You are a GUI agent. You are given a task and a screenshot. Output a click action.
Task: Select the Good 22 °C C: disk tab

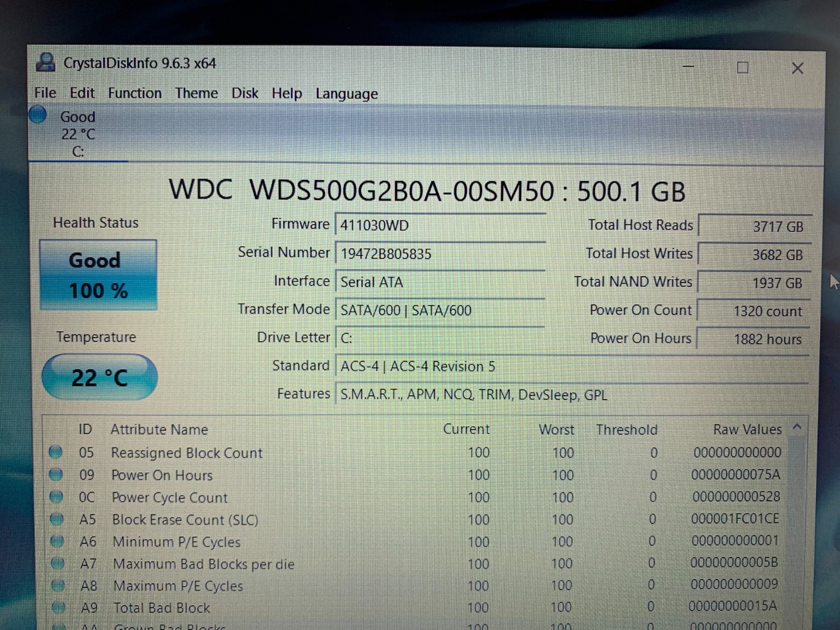tap(78, 133)
